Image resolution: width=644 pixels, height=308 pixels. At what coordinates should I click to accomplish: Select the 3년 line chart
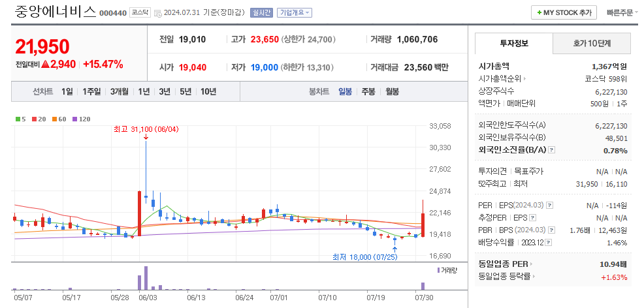(x=165, y=91)
